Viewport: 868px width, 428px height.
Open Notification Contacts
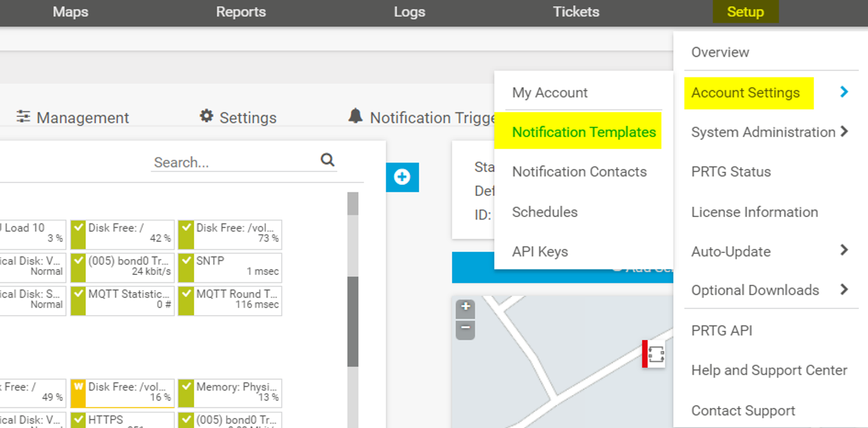point(579,172)
